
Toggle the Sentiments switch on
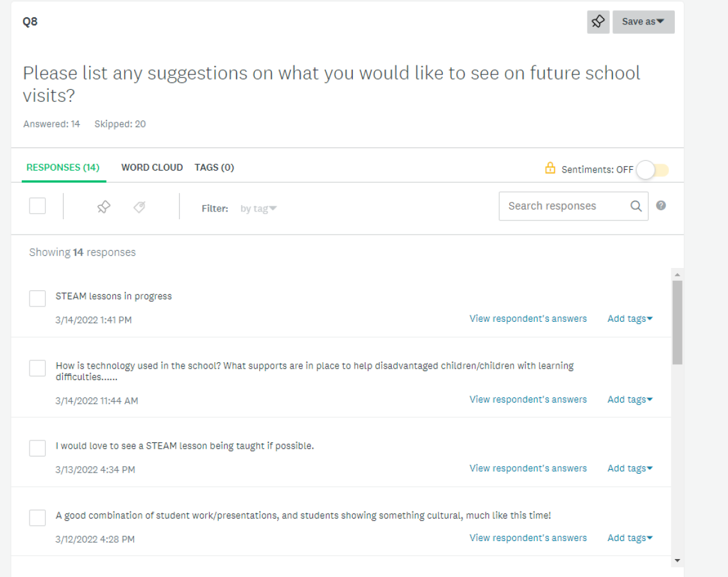pos(653,170)
